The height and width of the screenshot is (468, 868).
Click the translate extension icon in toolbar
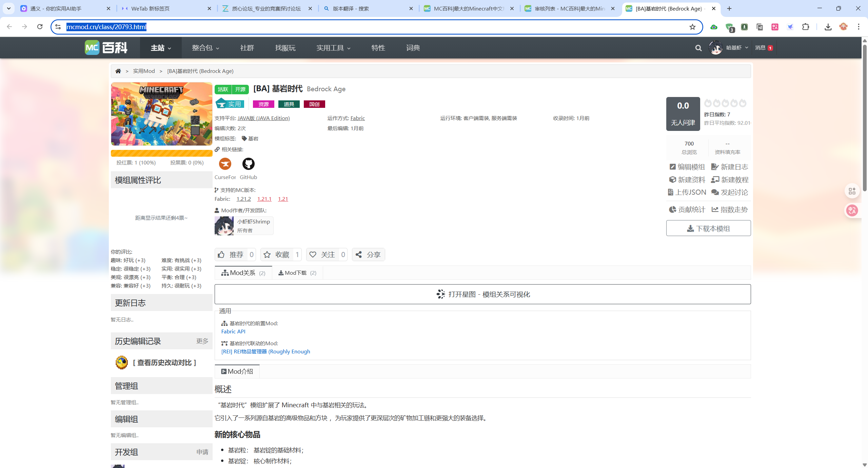775,27
